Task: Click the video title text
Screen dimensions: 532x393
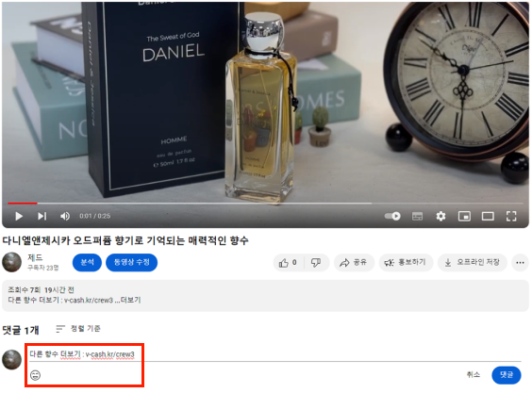Action: [x=125, y=240]
